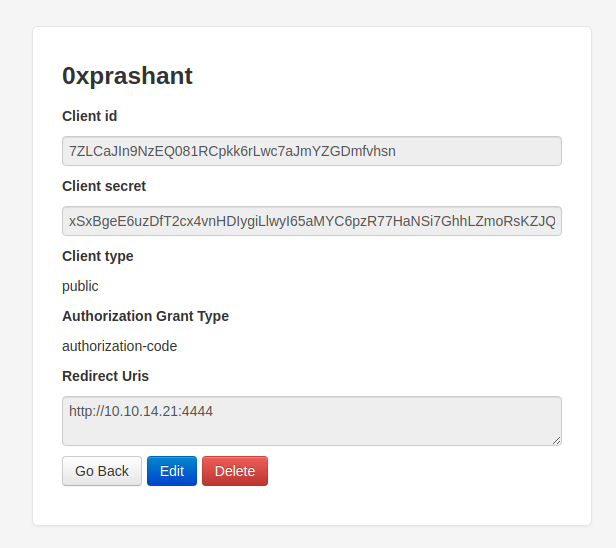Viewport: 616px width, 548px height.
Task: Click the 0xprashant application heading
Action: pos(127,76)
